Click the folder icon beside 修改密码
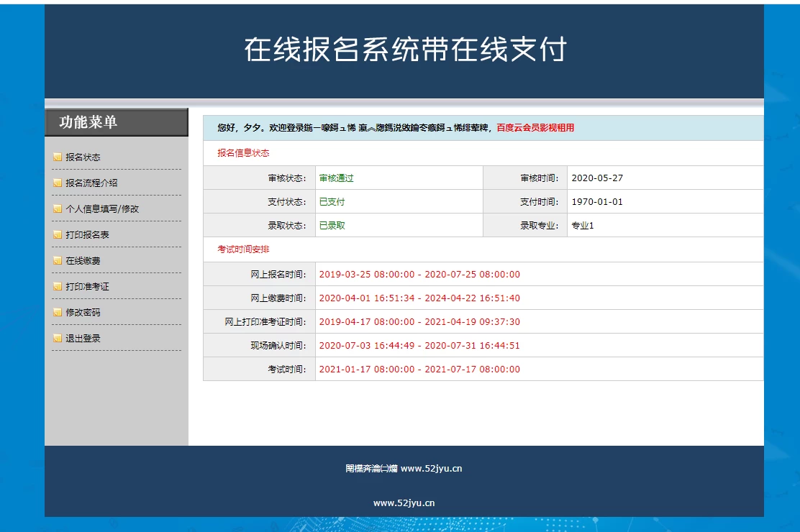 point(57,312)
